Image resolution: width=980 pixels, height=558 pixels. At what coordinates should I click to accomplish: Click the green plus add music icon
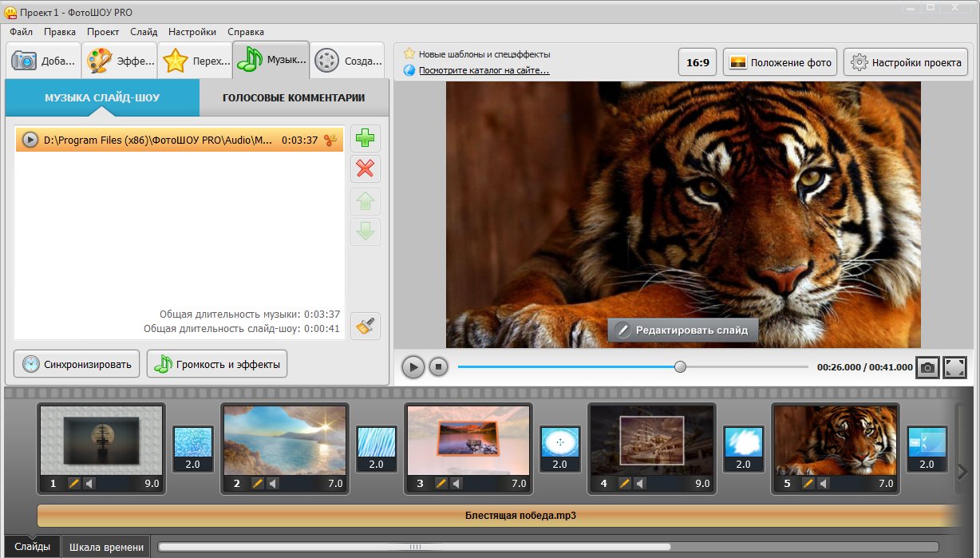pyautogui.click(x=366, y=139)
